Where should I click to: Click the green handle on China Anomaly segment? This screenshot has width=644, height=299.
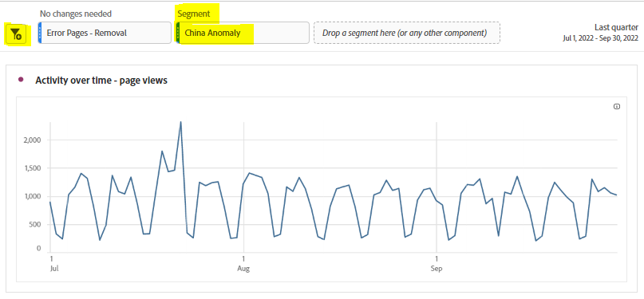(178, 33)
